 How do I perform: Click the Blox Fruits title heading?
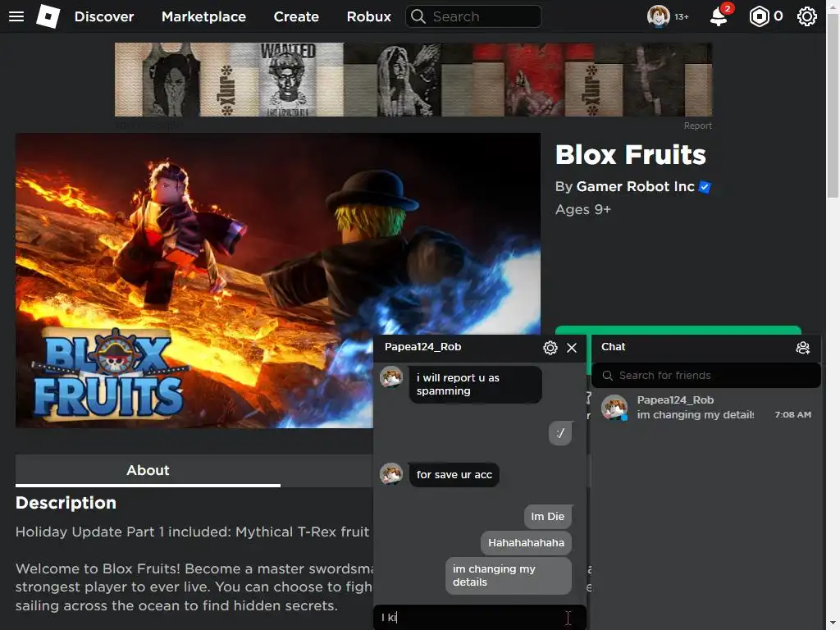631,154
